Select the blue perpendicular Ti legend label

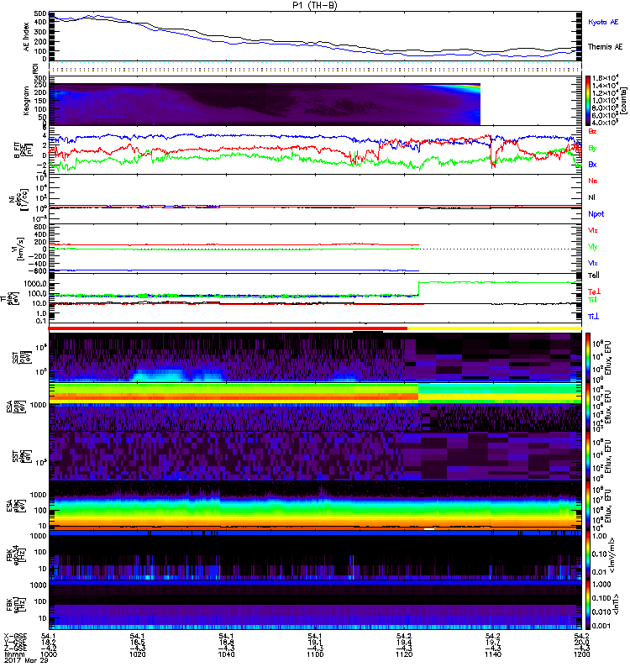(x=594, y=317)
